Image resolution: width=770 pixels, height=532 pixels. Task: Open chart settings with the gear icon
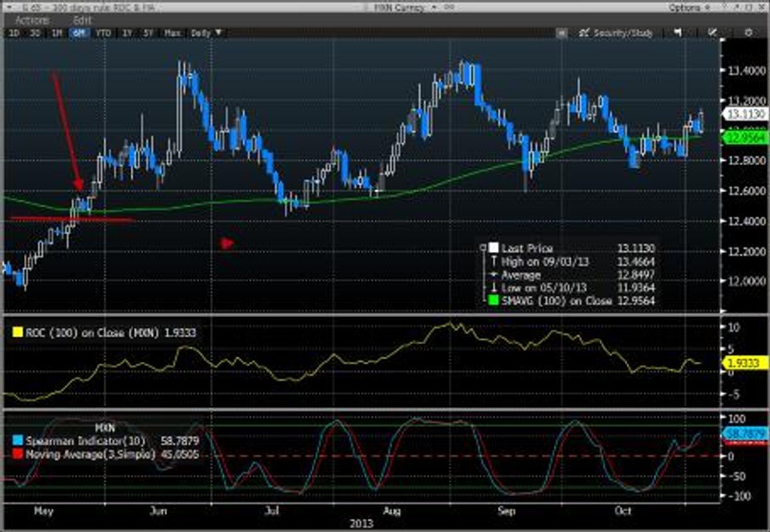(749, 33)
